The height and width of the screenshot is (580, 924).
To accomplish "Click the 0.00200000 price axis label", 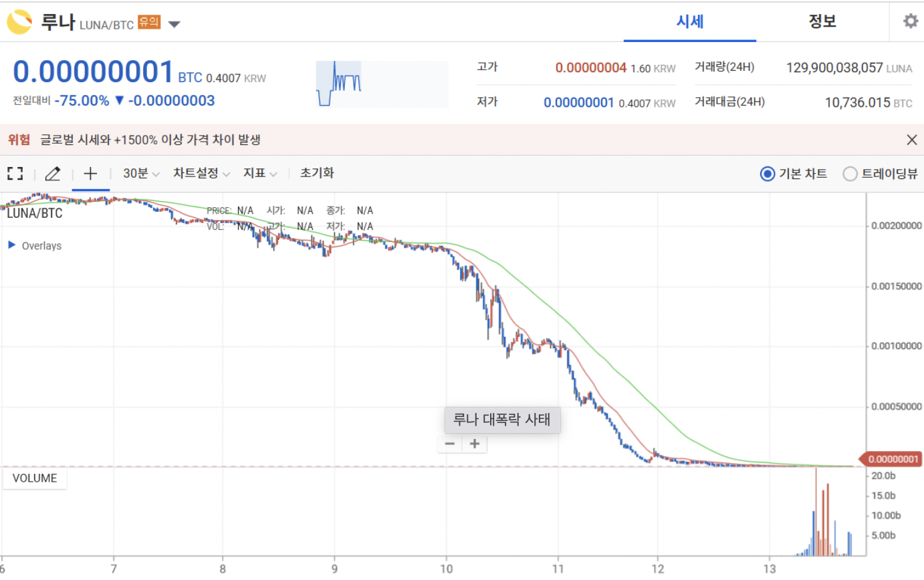I will point(897,226).
